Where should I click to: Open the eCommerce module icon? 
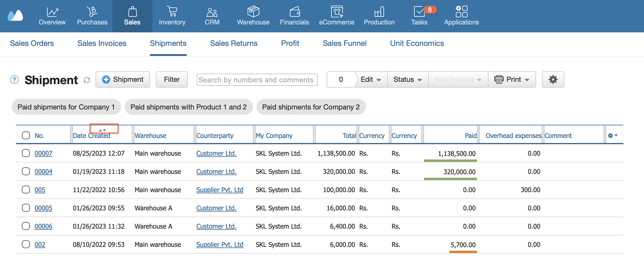coord(337,12)
